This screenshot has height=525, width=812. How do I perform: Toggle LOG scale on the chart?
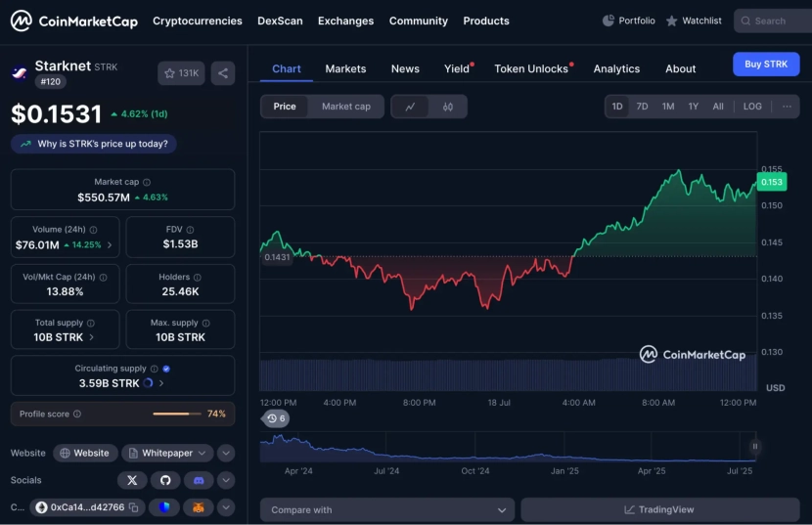[x=752, y=107]
